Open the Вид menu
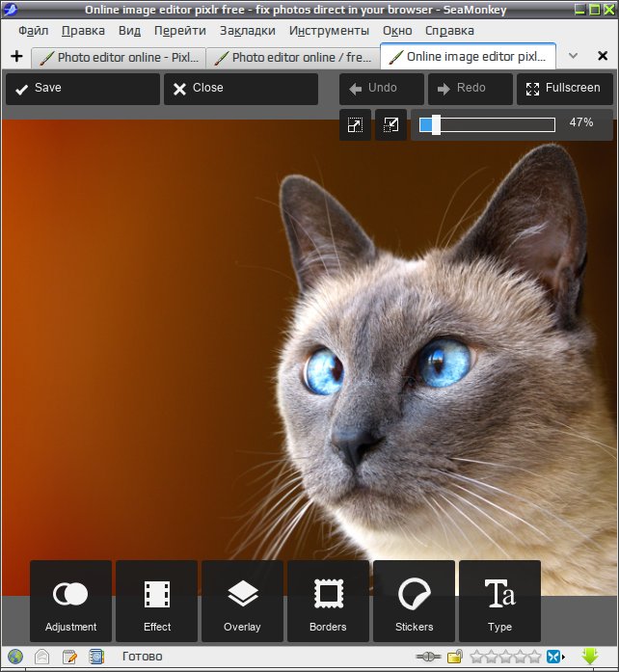 click(129, 31)
